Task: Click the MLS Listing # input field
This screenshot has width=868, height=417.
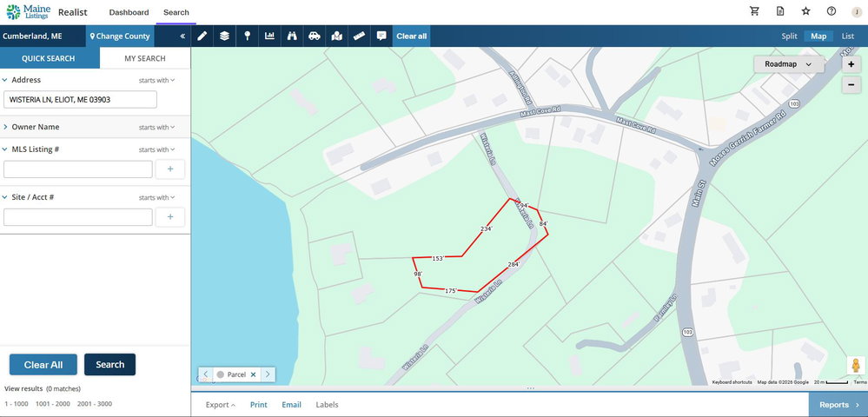Action: tap(78, 169)
